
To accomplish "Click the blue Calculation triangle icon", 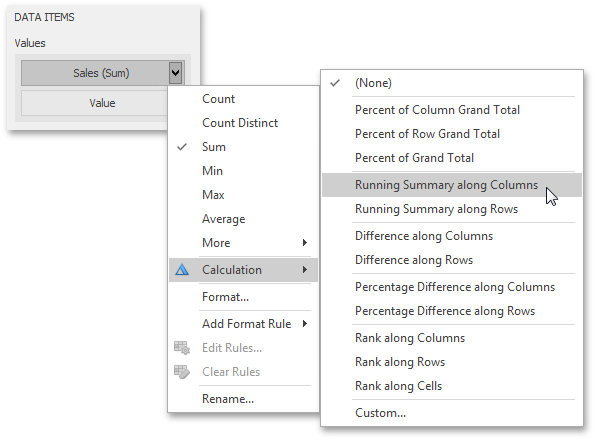I will coord(182,270).
